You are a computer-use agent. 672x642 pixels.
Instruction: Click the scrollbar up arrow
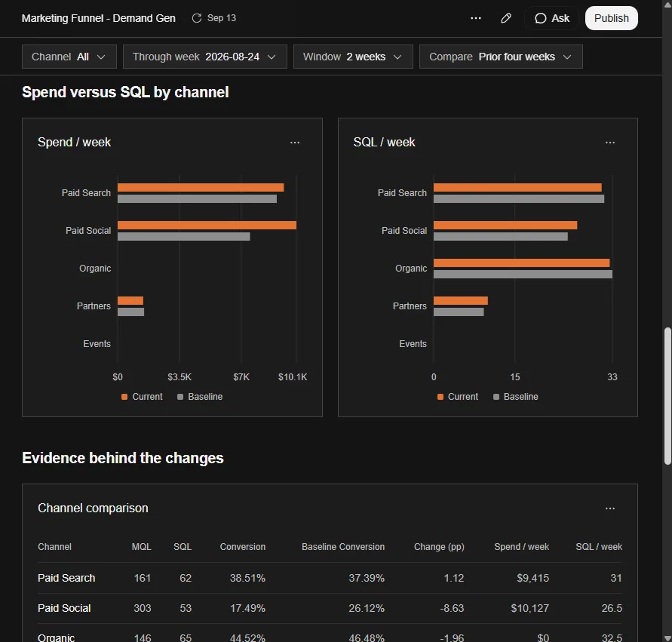667,4
